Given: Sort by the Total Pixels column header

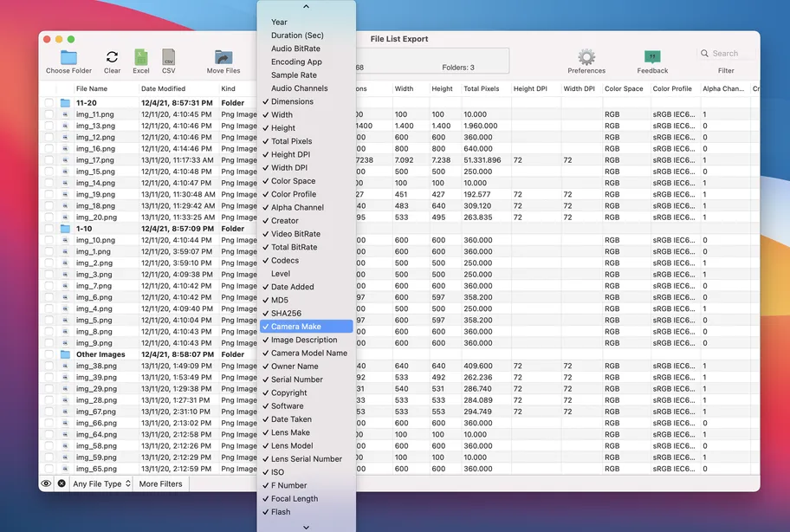Looking at the screenshot, I should coord(481,88).
